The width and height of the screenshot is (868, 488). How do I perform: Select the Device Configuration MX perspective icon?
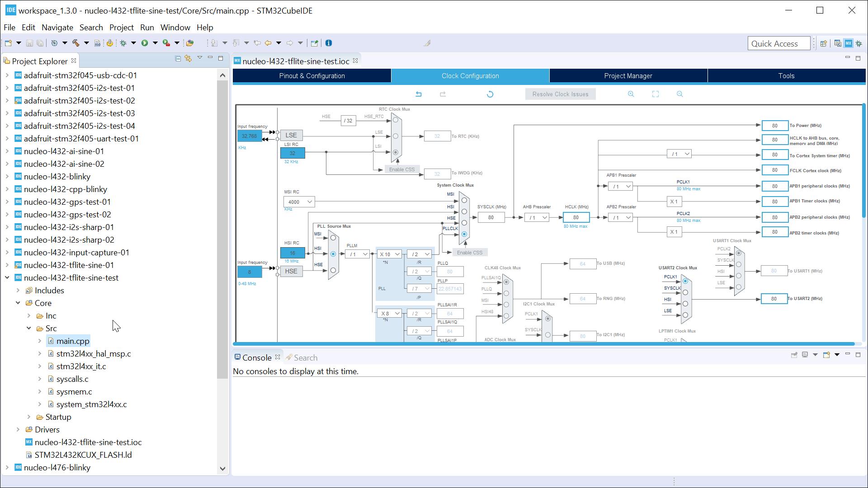(848, 43)
